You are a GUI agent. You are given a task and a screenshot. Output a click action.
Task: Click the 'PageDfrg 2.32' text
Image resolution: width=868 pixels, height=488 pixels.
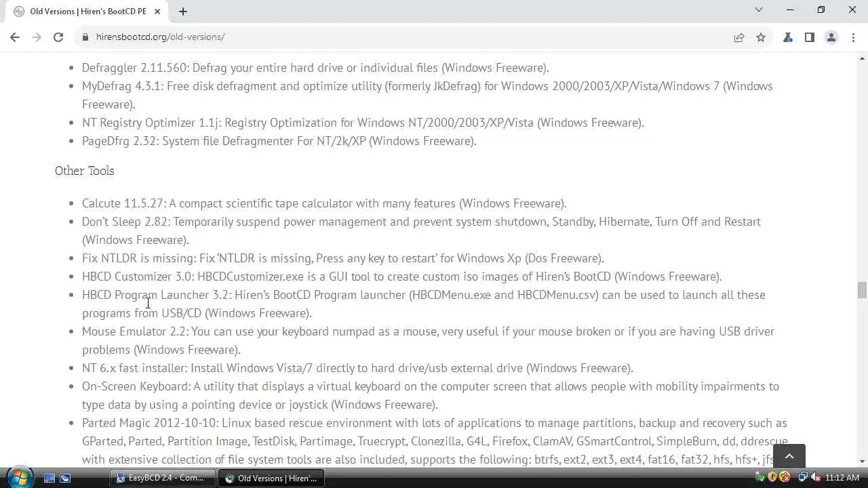[119, 141]
